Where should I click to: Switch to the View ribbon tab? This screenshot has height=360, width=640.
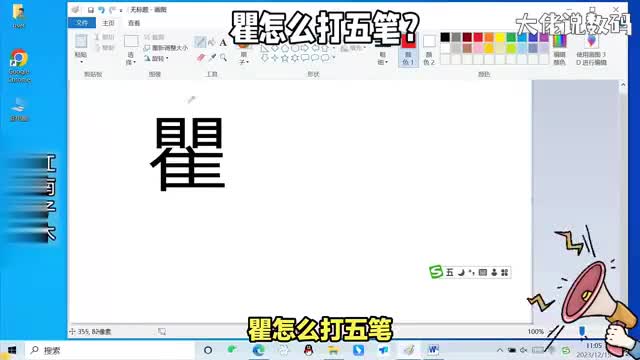(134, 23)
